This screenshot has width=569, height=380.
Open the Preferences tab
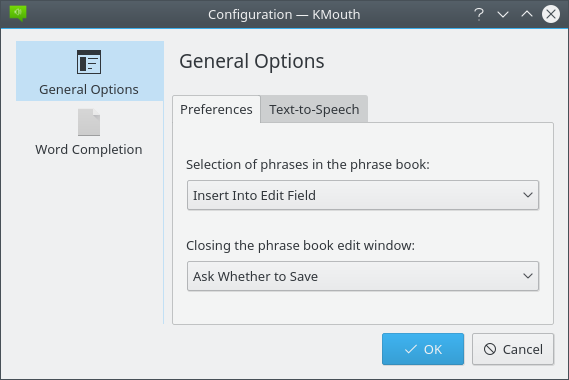click(x=216, y=109)
